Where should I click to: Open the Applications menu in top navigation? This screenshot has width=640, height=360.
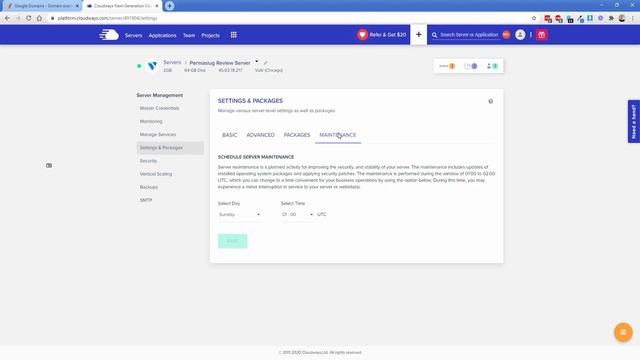[x=162, y=35]
